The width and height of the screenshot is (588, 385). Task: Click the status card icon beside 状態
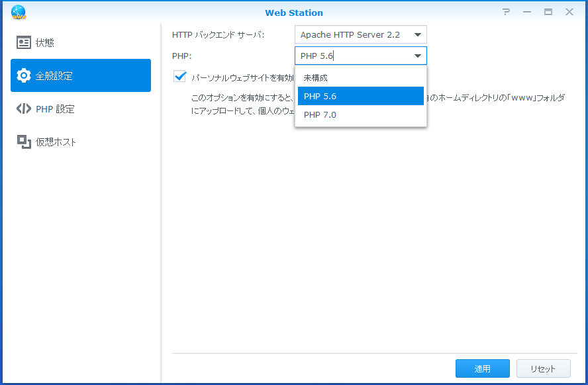click(x=24, y=43)
